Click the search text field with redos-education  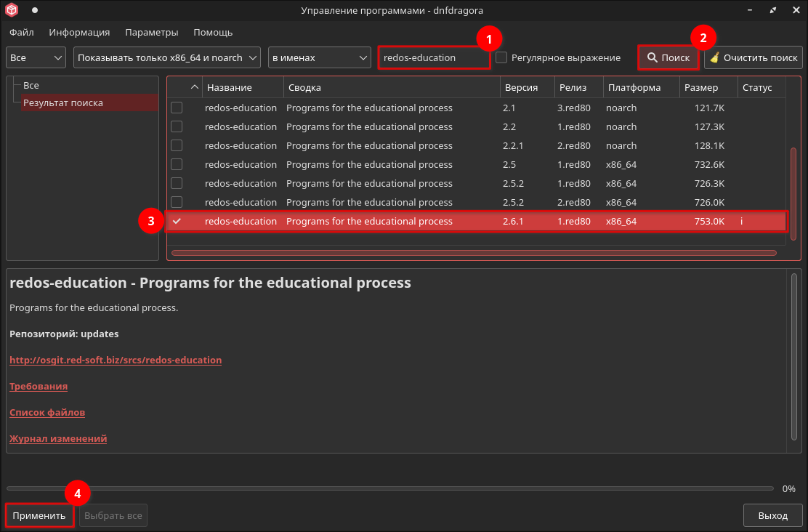point(434,57)
